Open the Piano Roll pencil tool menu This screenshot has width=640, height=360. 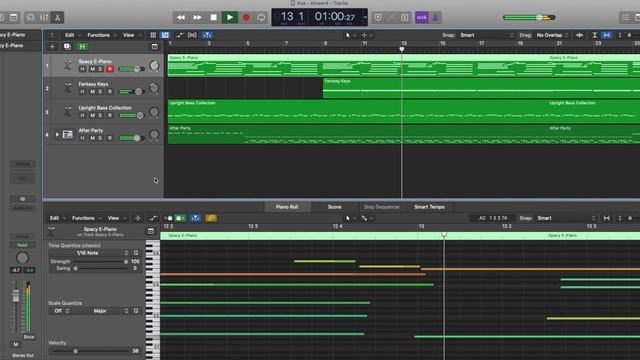[366, 218]
